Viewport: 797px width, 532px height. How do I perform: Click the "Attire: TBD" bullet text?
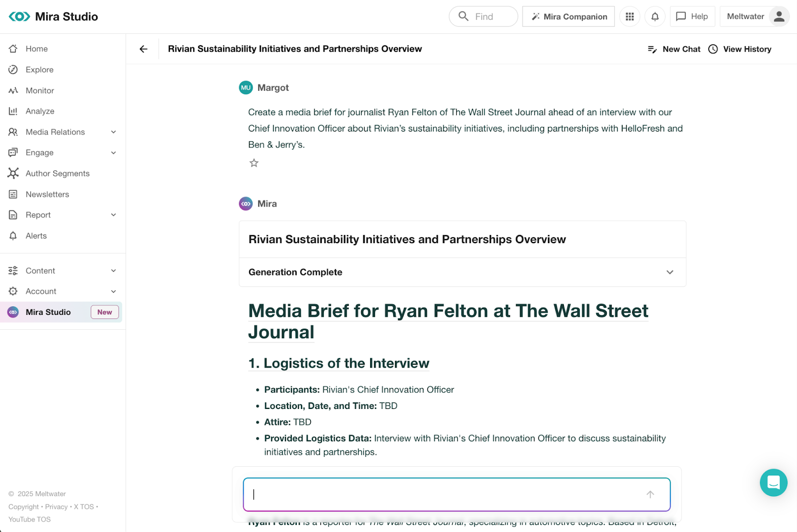(x=287, y=422)
